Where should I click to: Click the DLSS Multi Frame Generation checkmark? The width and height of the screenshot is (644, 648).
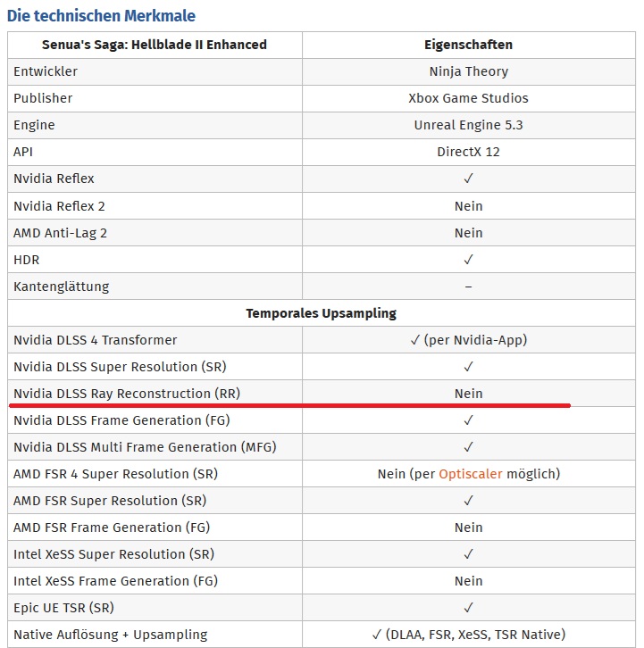tap(468, 447)
